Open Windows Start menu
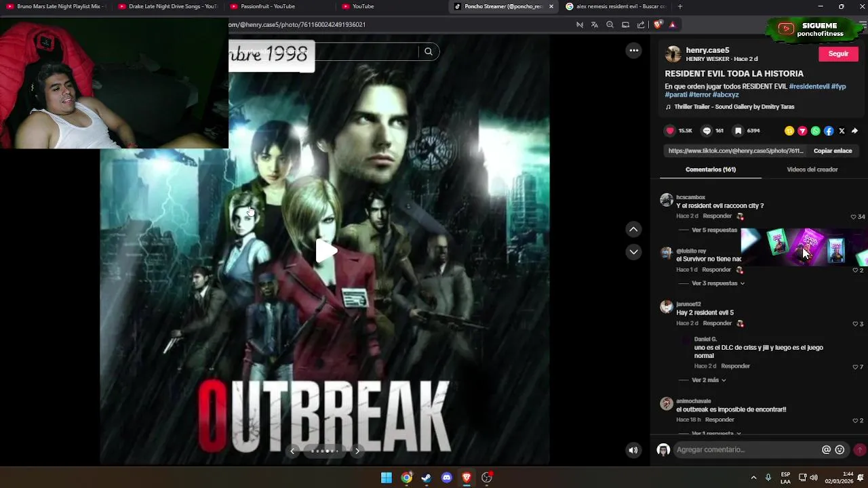Viewport: 868px width, 488px height. tap(386, 478)
